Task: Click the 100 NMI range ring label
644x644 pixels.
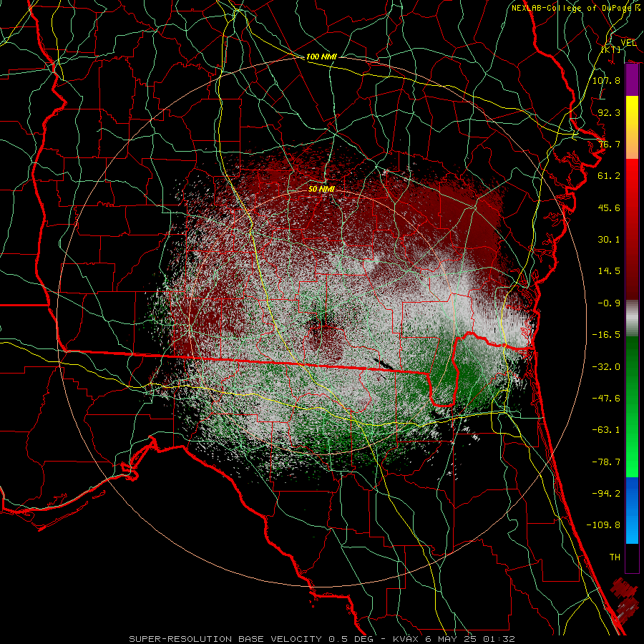Action: click(x=321, y=57)
